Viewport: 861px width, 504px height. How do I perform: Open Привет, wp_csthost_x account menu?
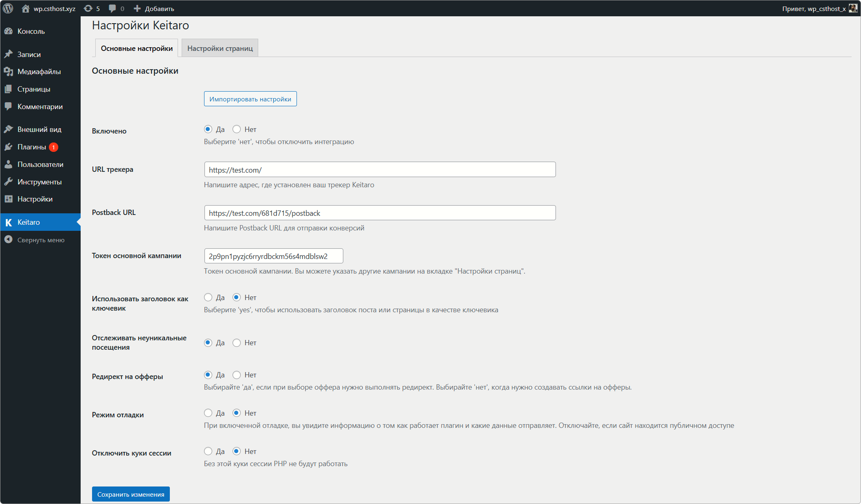coord(819,9)
